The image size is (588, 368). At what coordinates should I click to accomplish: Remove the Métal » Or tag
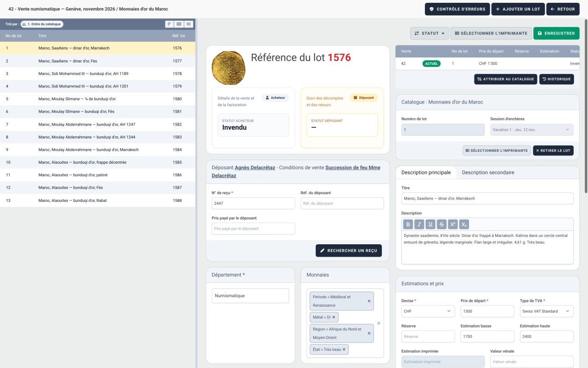coord(334,317)
